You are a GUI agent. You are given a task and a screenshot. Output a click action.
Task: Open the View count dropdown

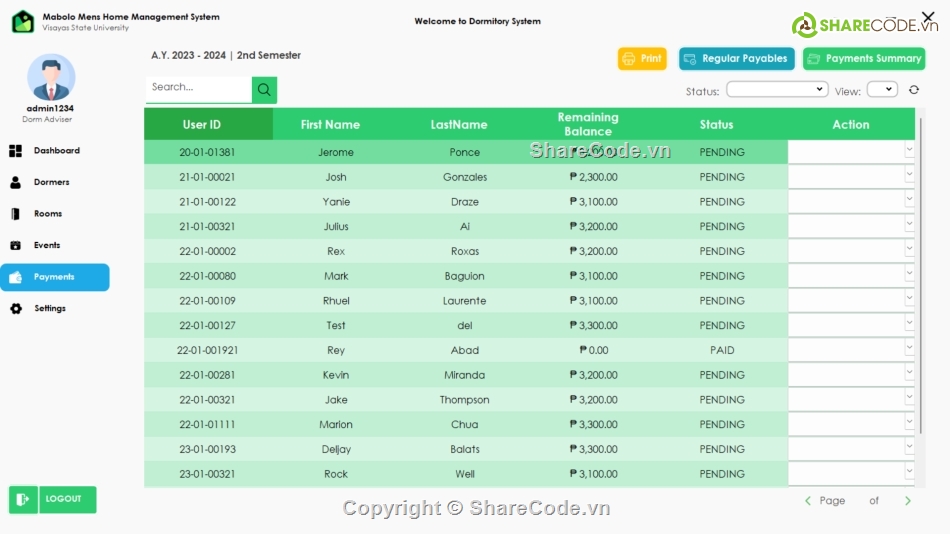click(x=882, y=90)
